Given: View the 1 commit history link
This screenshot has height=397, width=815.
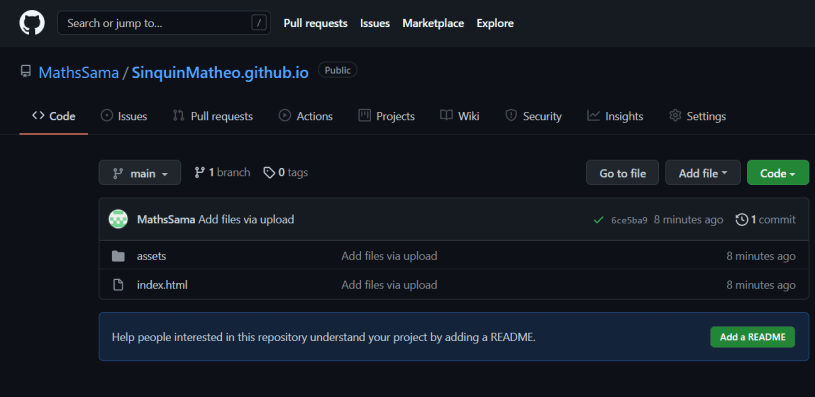Looking at the screenshot, I should tap(765, 220).
